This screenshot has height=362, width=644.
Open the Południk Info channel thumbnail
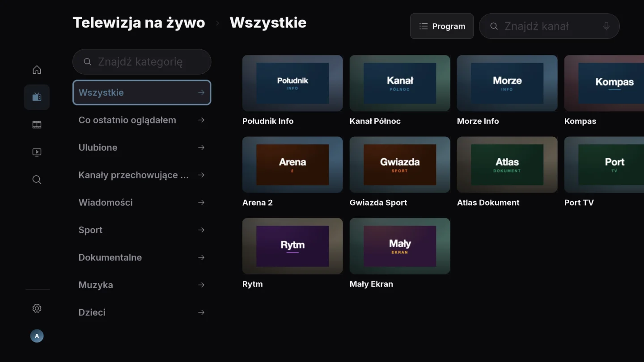(292, 83)
